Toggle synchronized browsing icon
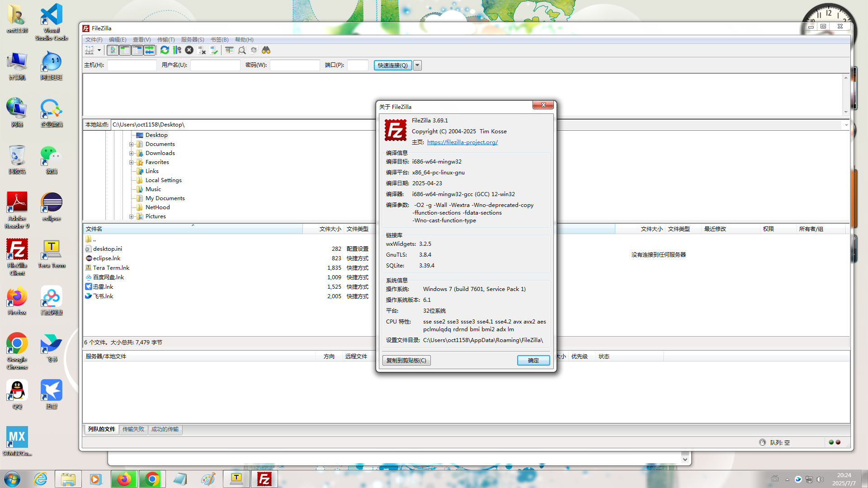The image size is (868, 488). 254,50
